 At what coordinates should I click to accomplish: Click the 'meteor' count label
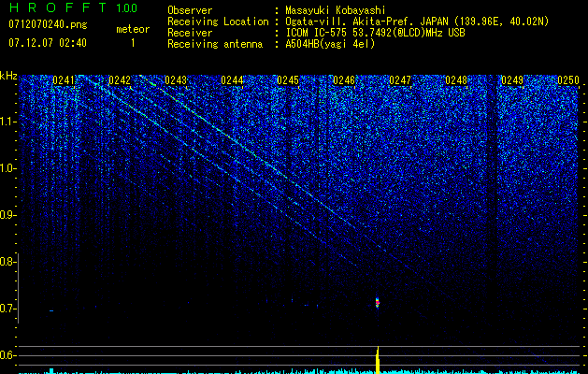pyautogui.click(x=133, y=29)
